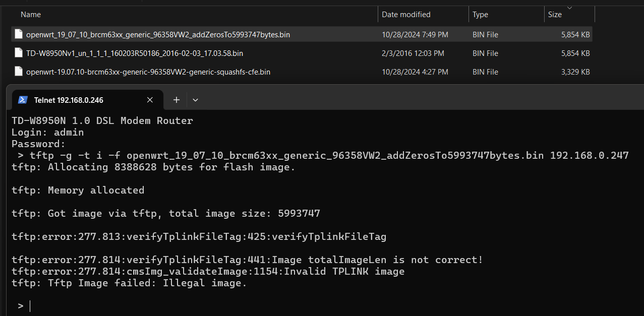Open the terminal profiles dropdown chevron
The height and width of the screenshot is (316, 644).
point(195,100)
